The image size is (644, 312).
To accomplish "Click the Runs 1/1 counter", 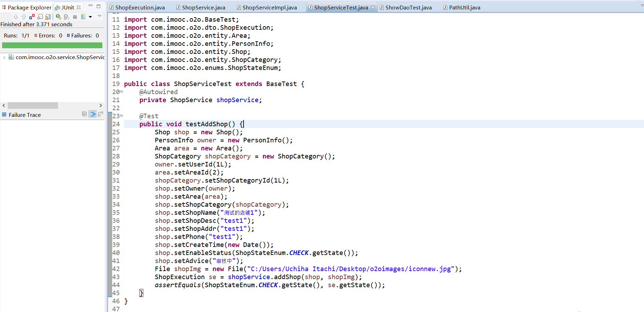I will (16, 35).
